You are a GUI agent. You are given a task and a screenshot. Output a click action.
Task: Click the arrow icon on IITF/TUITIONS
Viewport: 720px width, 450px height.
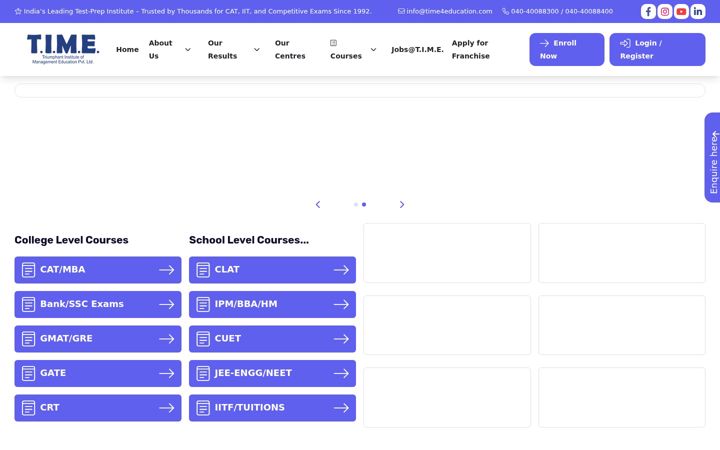[341, 408]
